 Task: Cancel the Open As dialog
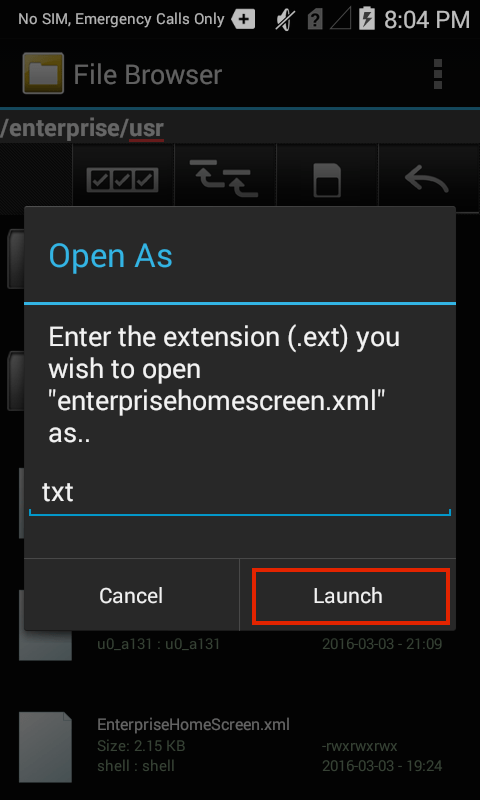pos(131,595)
